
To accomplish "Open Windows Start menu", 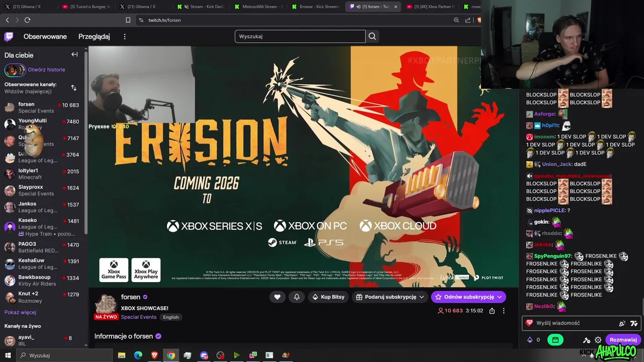I will pyautogui.click(x=8, y=355).
